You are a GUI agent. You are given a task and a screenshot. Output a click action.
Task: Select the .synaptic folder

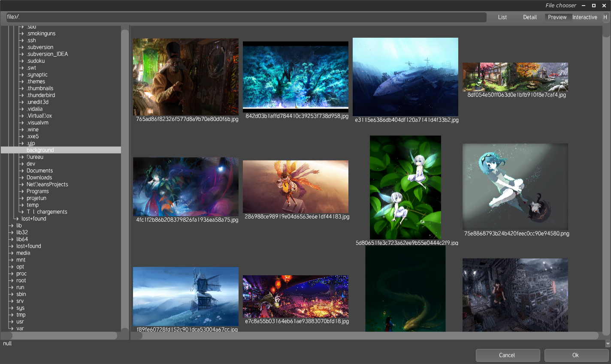click(x=37, y=75)
